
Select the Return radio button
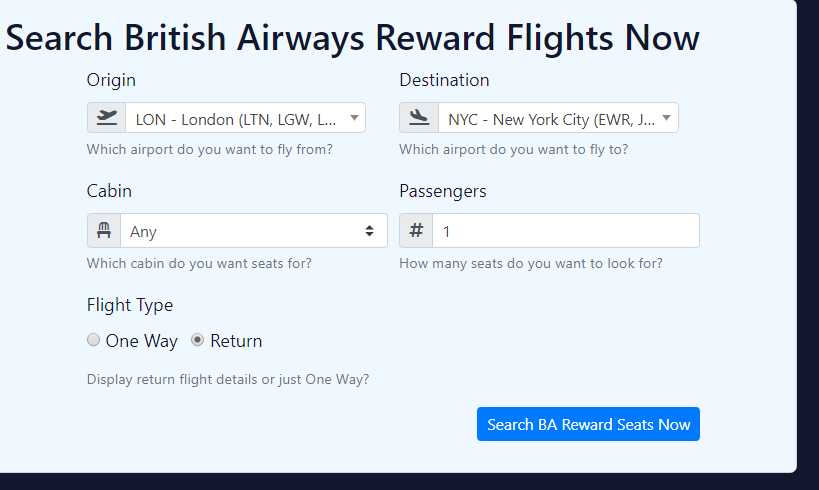197,340
